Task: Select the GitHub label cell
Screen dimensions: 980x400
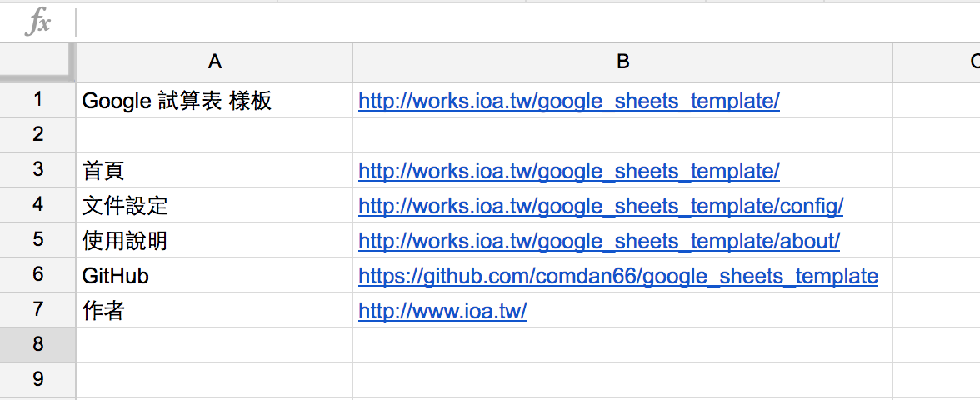Action: [214, 275]
